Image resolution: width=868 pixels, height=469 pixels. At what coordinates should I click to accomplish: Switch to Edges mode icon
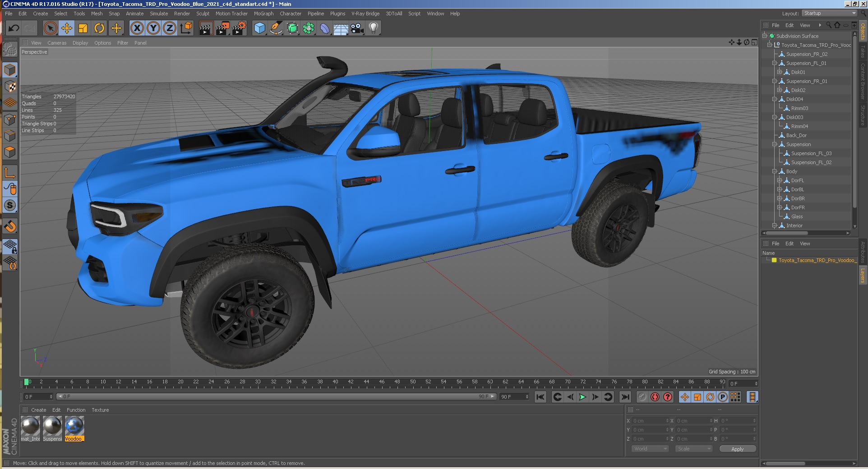point(10,136)
